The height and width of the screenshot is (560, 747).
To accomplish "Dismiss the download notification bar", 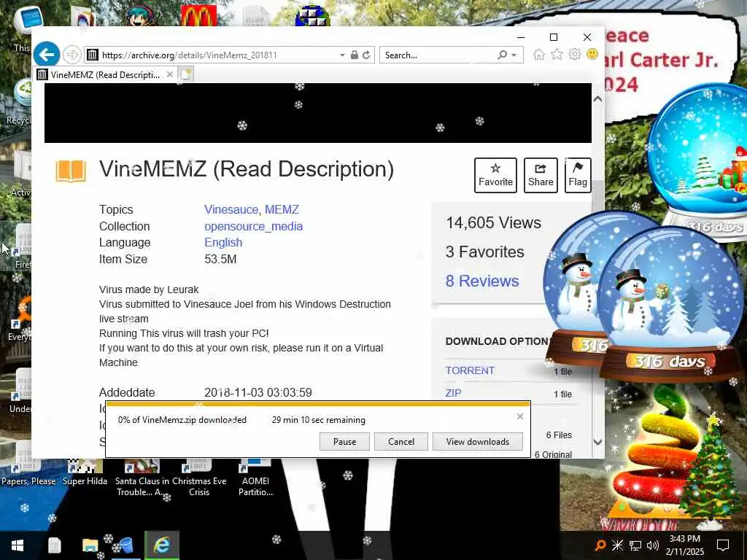I will pyautogui.click(x=519, y=416).
